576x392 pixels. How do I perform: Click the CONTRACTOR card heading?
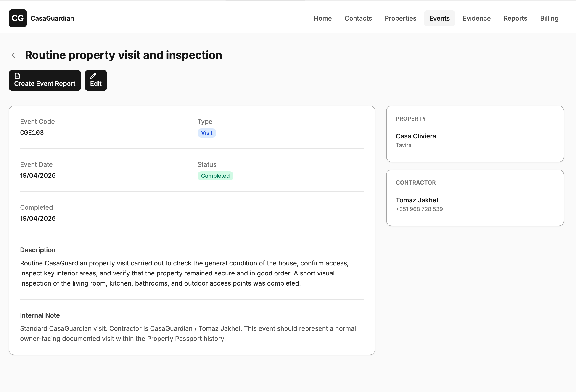(x=415, y=183)
